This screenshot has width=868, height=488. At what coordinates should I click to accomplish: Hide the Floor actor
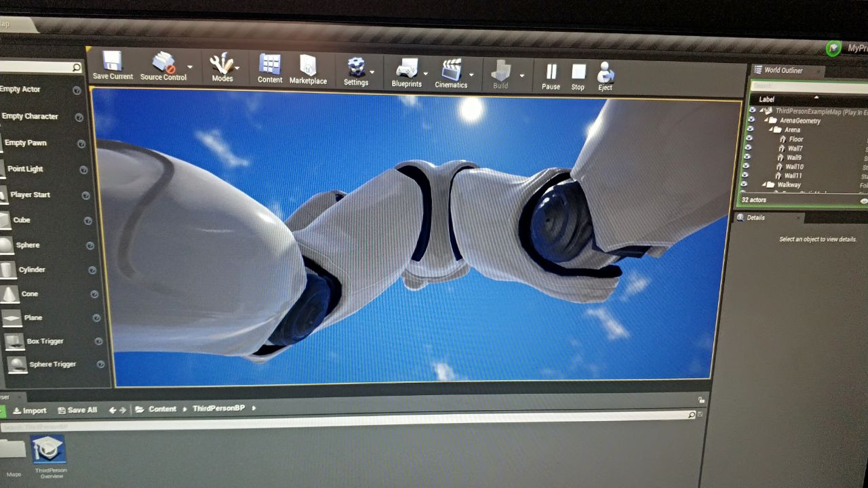coord(749,138)
